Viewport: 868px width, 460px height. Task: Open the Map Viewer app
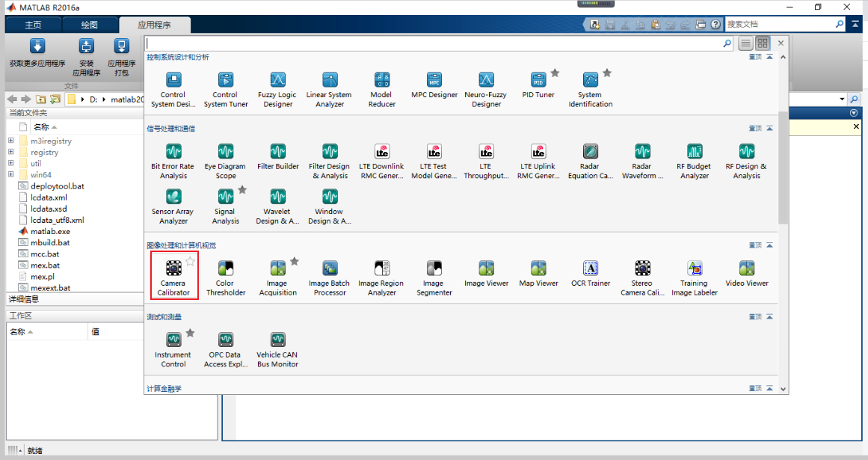point(538,274)
